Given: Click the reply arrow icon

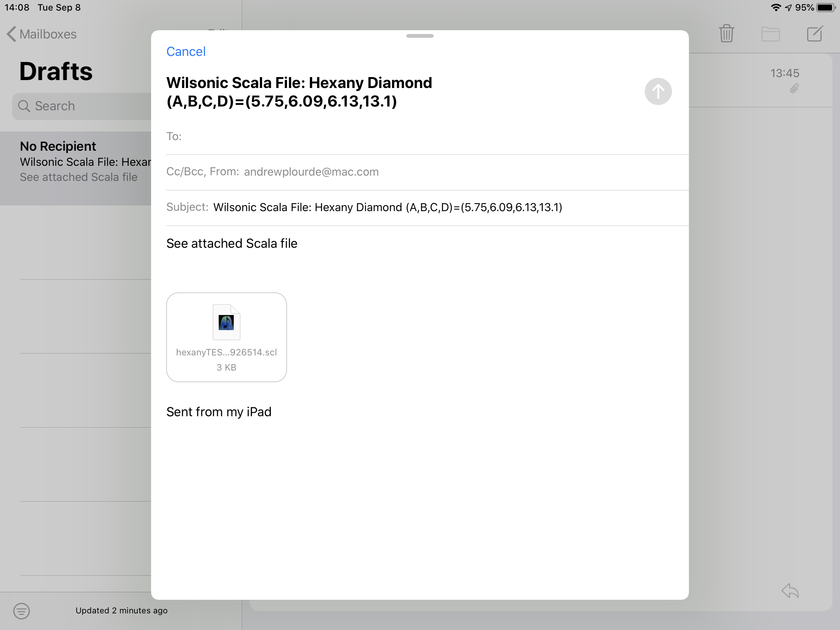Looking at the screenshot, I should [x=790, y=590].
